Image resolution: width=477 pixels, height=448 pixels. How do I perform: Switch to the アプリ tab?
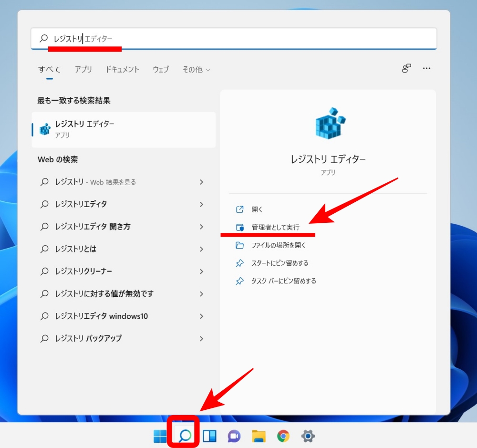83,70
